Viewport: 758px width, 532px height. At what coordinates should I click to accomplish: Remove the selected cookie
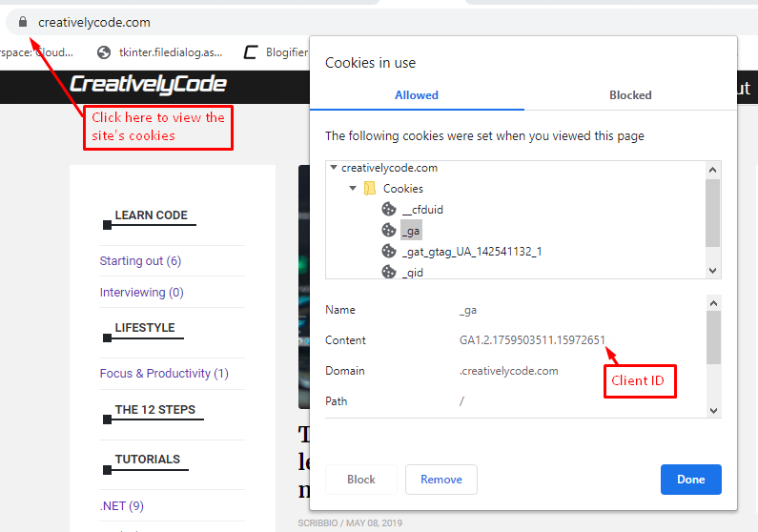(x=440, y=480)
